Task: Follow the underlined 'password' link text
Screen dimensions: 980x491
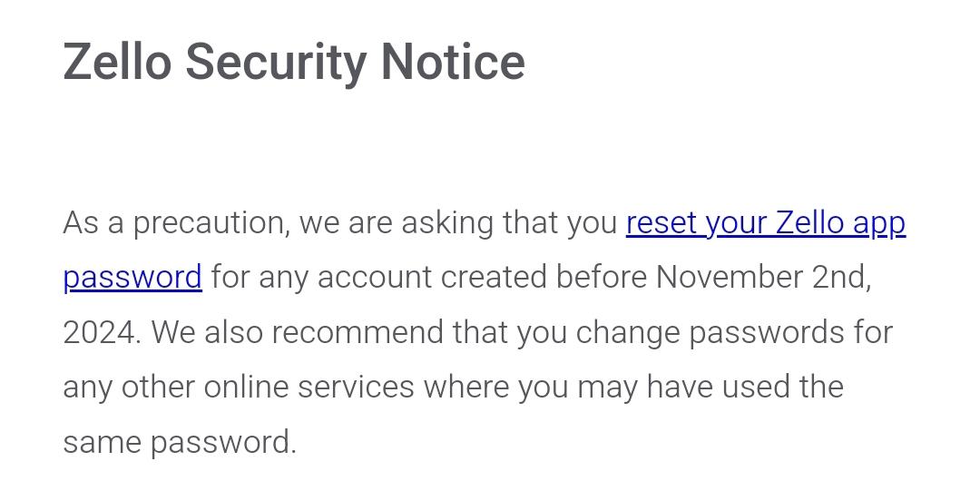Action: click(x=132, y=279)
